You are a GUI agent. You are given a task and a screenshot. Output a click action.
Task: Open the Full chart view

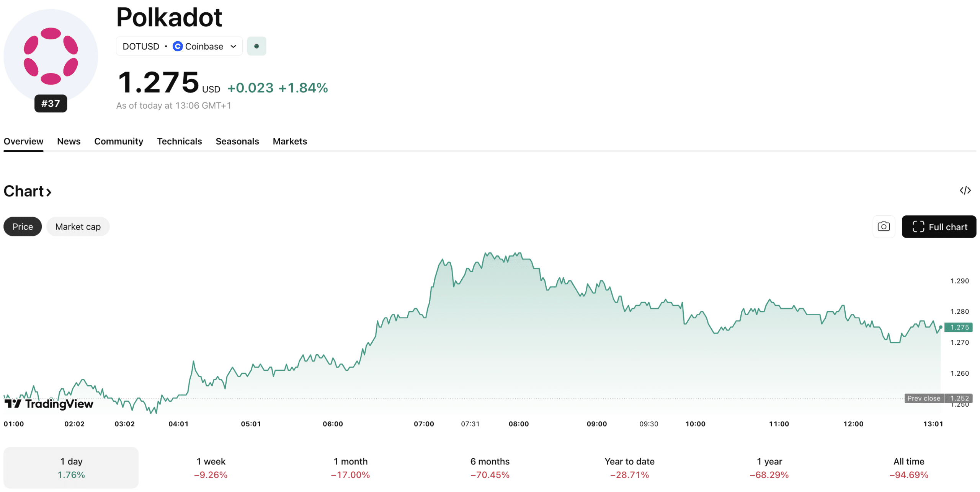click(939, 226)
